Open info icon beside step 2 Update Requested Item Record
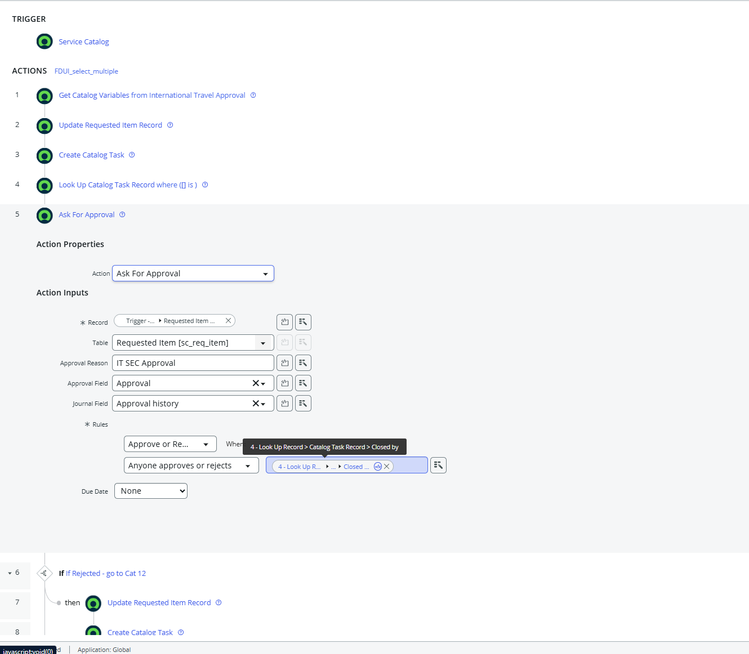 pyautogui.click(x=170, y=125)
